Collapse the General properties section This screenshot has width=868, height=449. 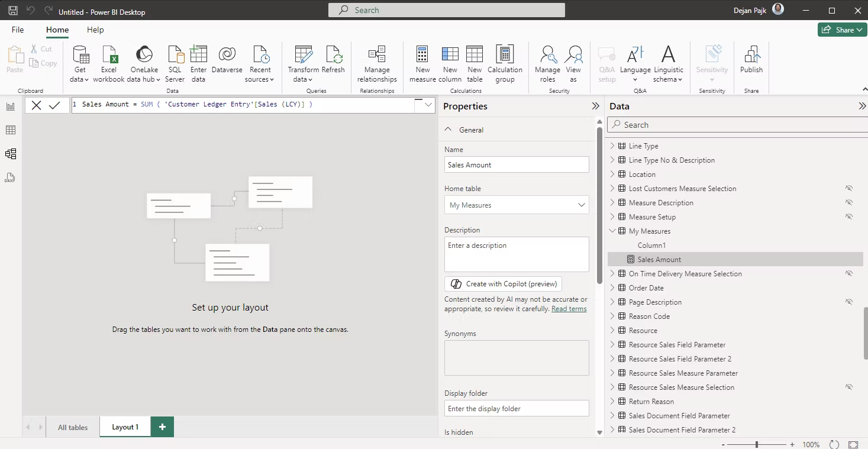pyautogui.click(x=448, y=130)
